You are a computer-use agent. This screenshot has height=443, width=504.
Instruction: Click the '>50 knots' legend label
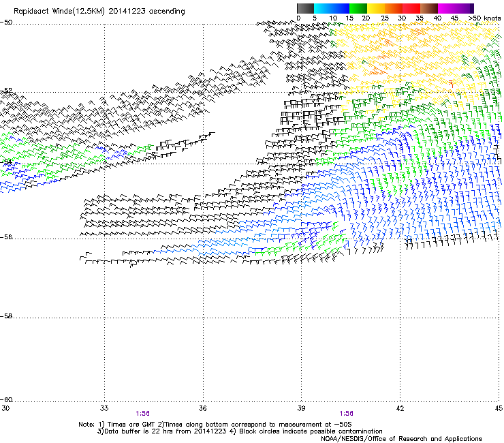point(484,18)
